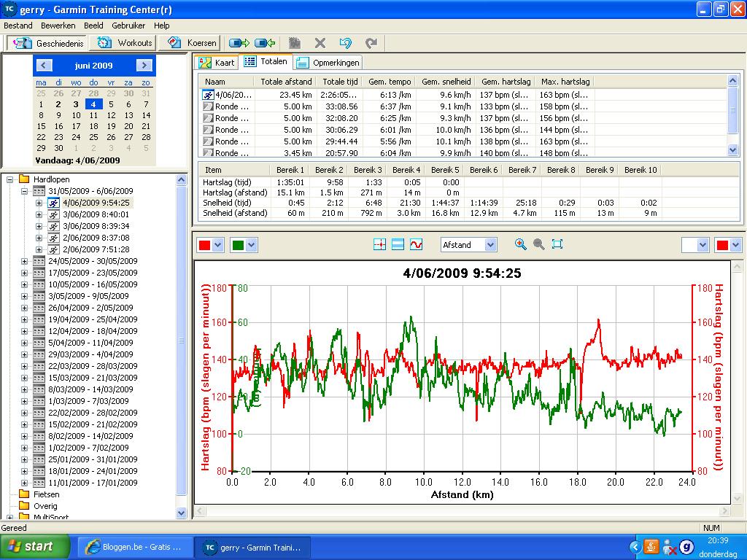Viewport: 747px width, 560px height.
Task: Click the zoom in magnifier icon
Action: 520,245
